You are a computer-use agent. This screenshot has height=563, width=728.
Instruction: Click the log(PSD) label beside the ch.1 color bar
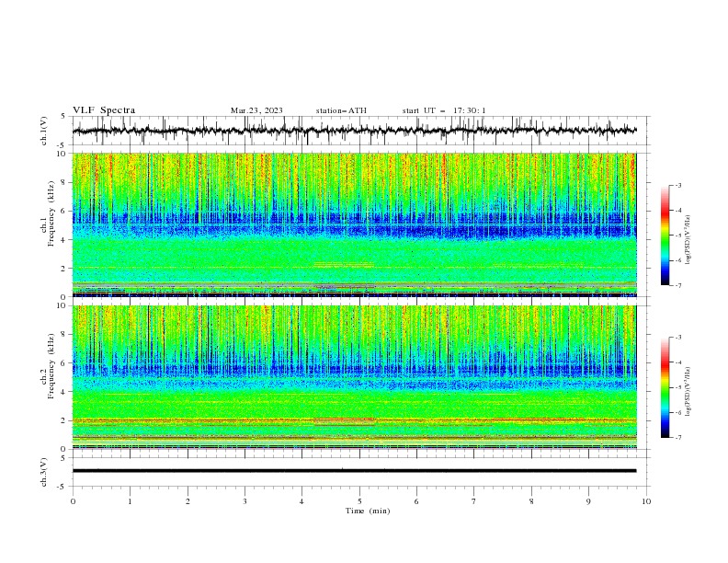688,240
